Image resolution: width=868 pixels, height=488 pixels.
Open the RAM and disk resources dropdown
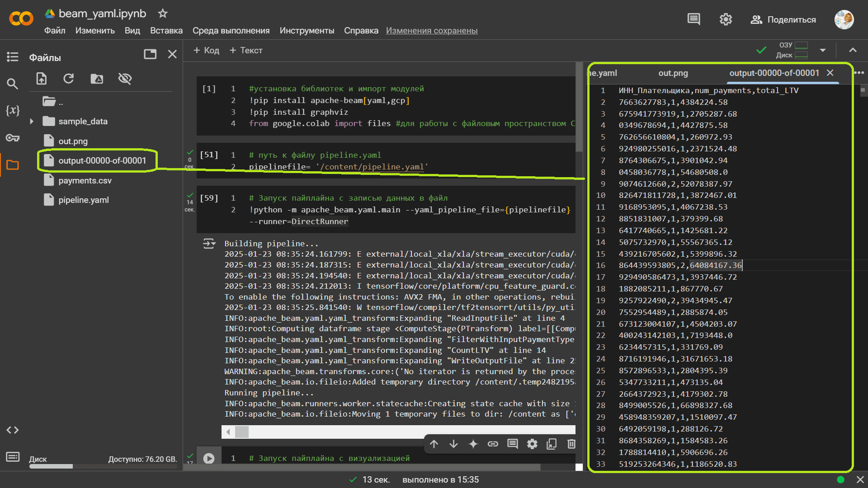[x=823, y=50]
